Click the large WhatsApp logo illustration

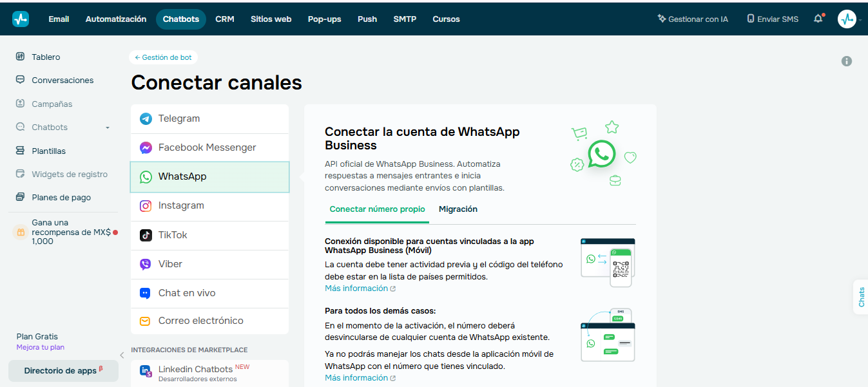click(x=602, y=154)
